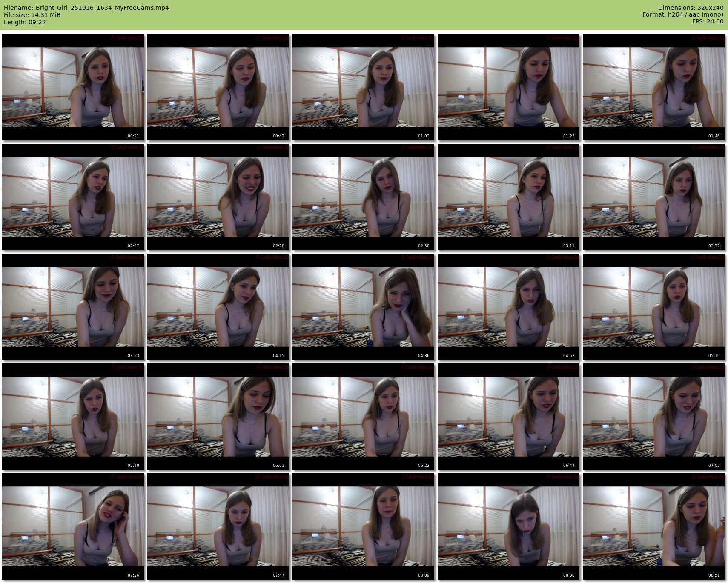The width and height of the screenshot is (728, 583).
Task: Choose the 01:46 video frame
Action: 653,87
